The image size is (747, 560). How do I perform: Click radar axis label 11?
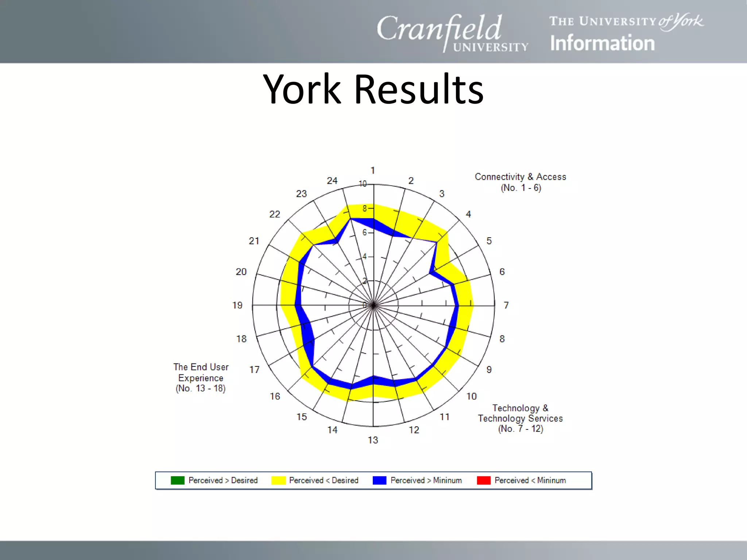point(445,417)
